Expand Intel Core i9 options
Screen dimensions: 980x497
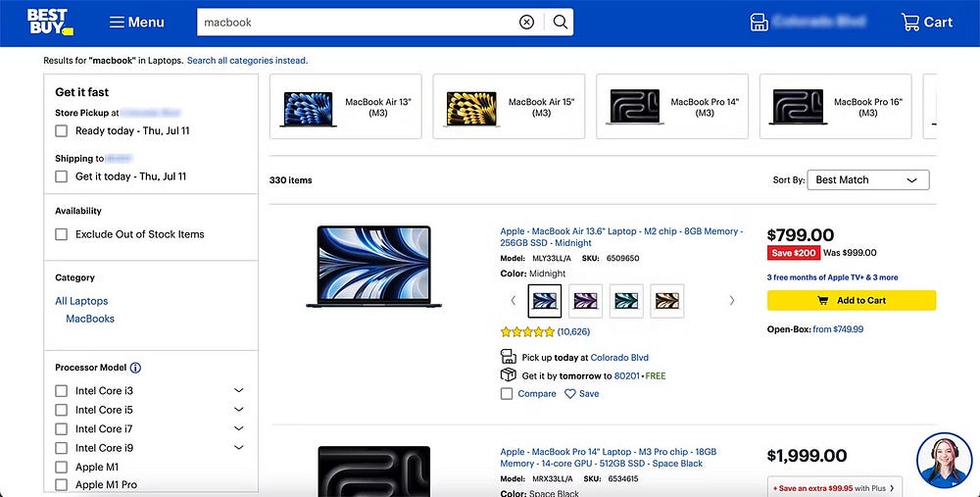[x=238, y=448]
